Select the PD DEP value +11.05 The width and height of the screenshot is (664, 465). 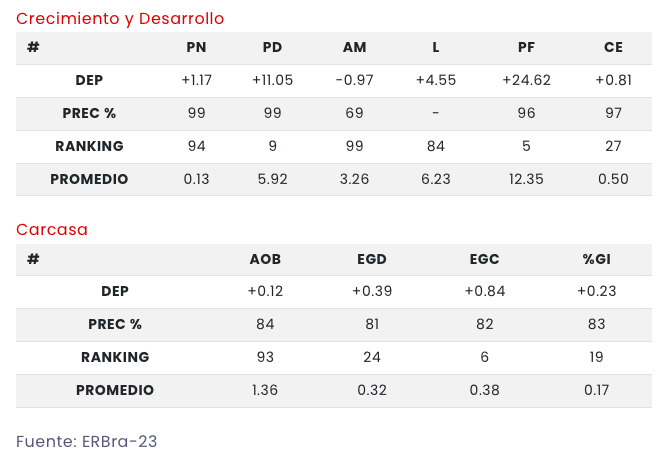(272, 81)
